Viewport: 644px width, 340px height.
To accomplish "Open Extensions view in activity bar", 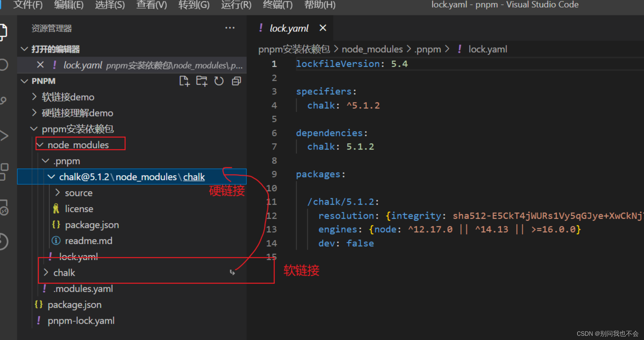I will [4, 172].
